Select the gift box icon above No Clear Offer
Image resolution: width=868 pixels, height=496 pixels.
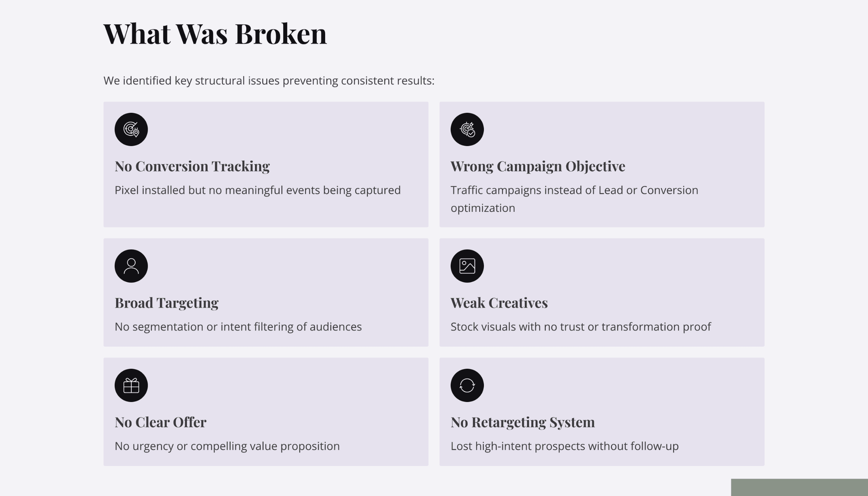tap(131, 385)
